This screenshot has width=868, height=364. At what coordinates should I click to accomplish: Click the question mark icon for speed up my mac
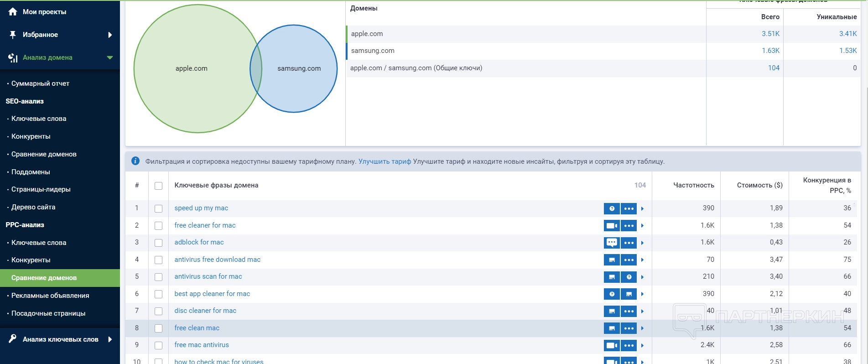[612, 208]
